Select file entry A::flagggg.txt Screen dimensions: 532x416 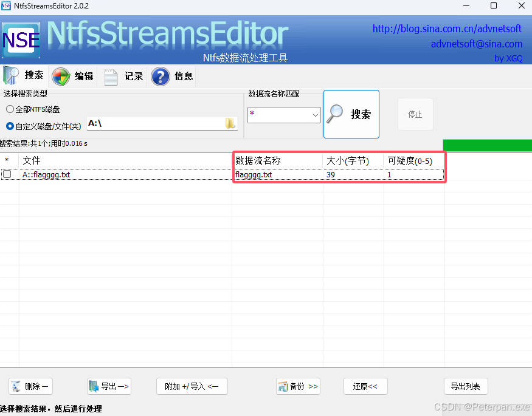(46, 175)
